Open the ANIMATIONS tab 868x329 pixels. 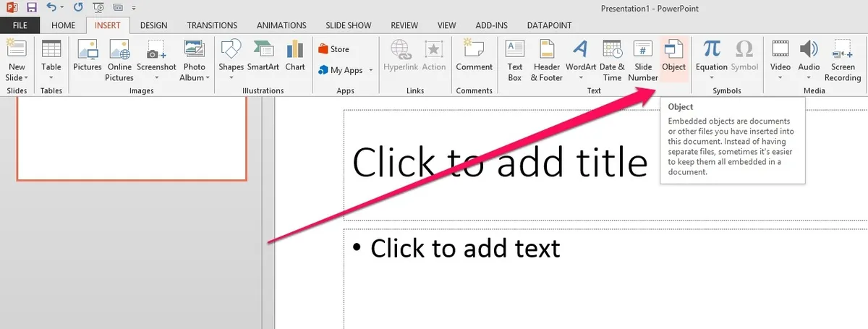point(282,25)
